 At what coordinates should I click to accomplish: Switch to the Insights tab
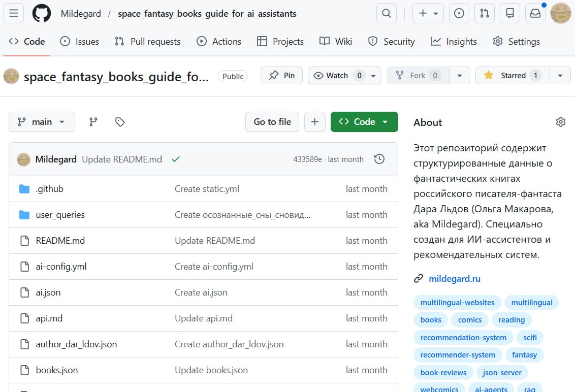pos(454,42)
